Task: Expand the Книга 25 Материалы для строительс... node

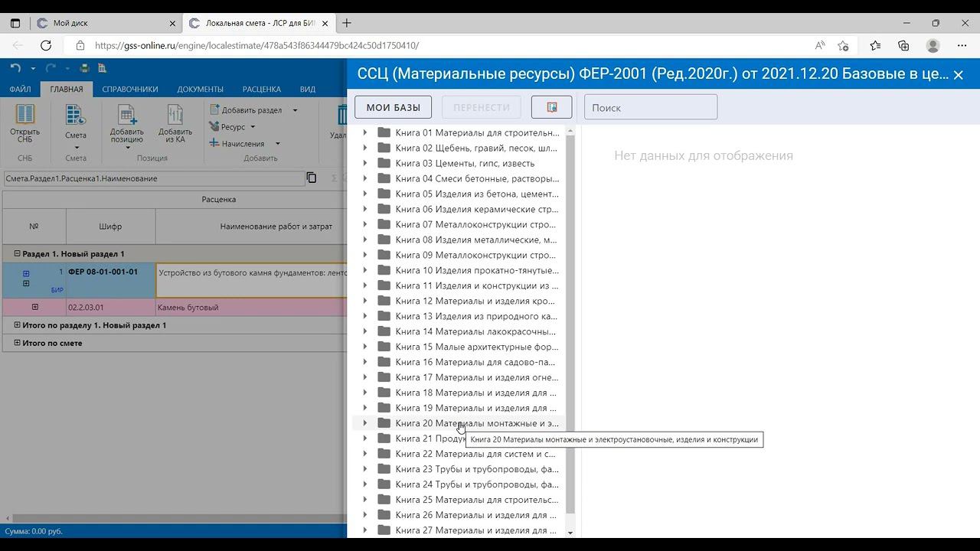Action: [364, 500]
